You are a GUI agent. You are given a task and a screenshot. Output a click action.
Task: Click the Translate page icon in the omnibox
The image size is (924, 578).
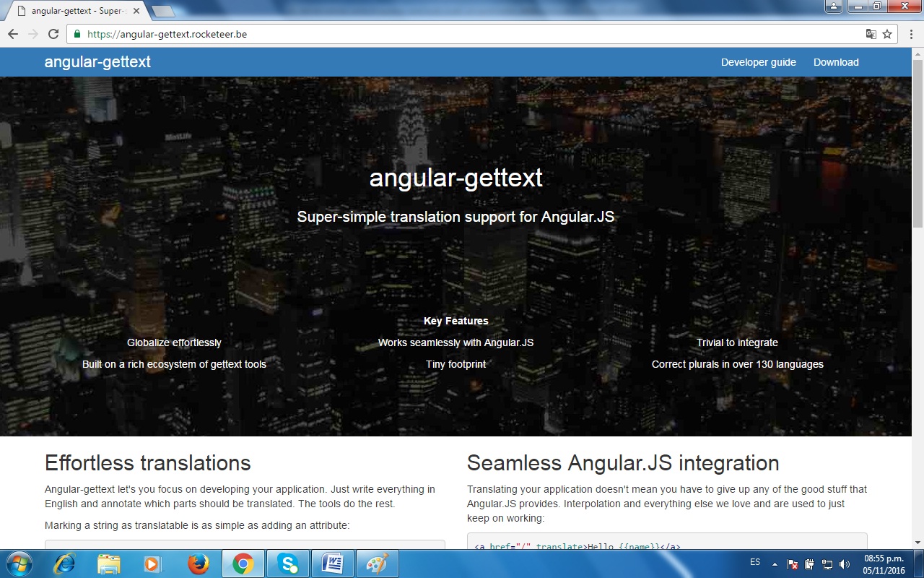point(869,33)
